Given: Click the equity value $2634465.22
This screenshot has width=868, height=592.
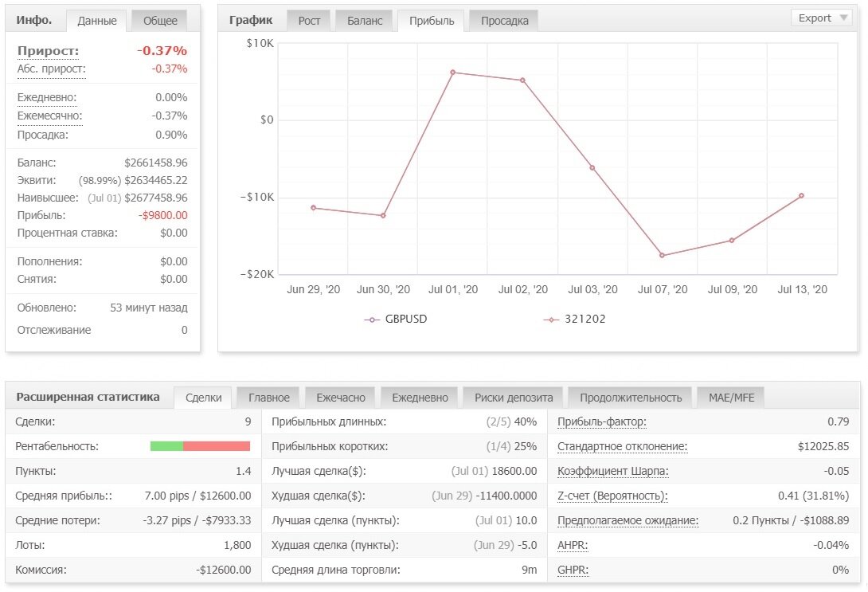Looking at the screenshot, I should coord(155,181).
